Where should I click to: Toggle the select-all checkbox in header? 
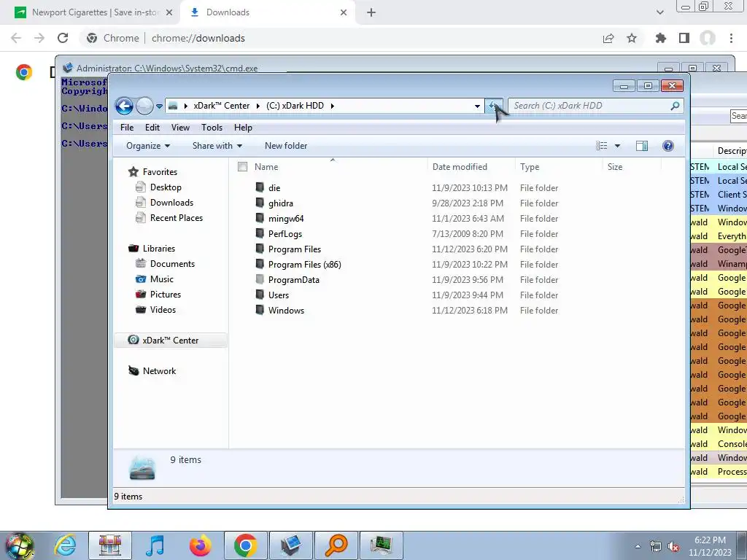242,167
